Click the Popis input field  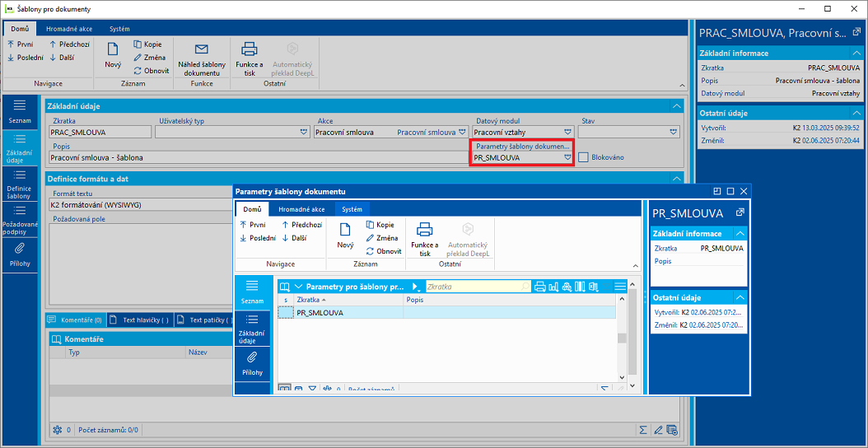point(259,158)
